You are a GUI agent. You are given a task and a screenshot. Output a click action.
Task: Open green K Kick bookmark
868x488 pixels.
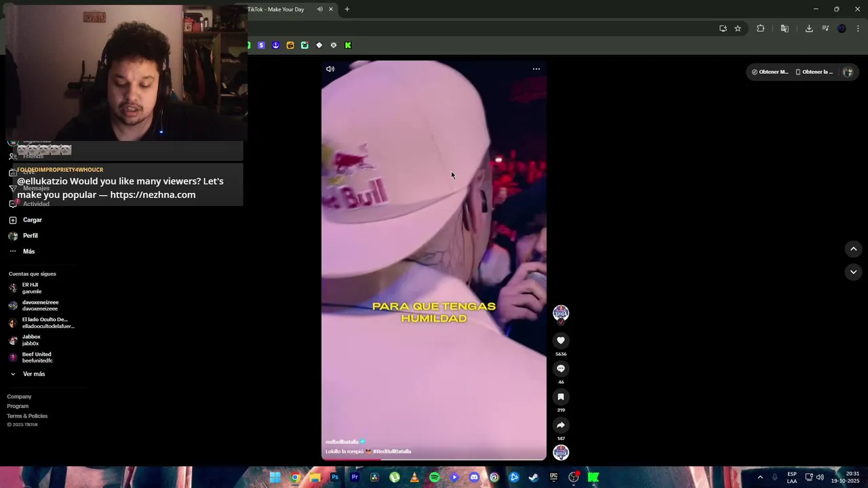(348, 45)
